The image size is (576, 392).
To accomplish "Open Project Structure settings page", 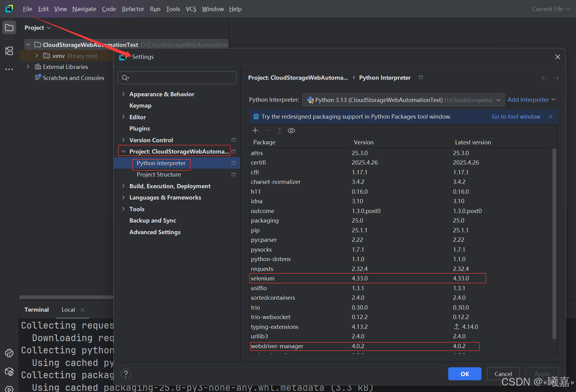I will point(159,174).
